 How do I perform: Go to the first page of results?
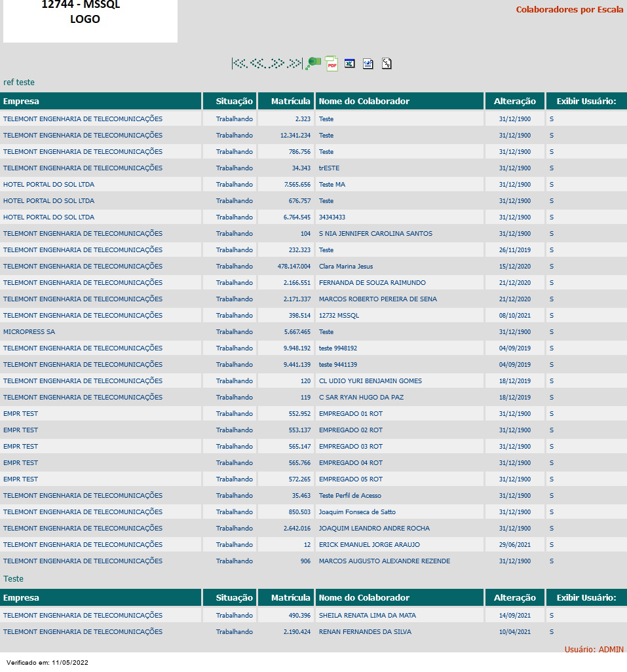click(240, 64)
